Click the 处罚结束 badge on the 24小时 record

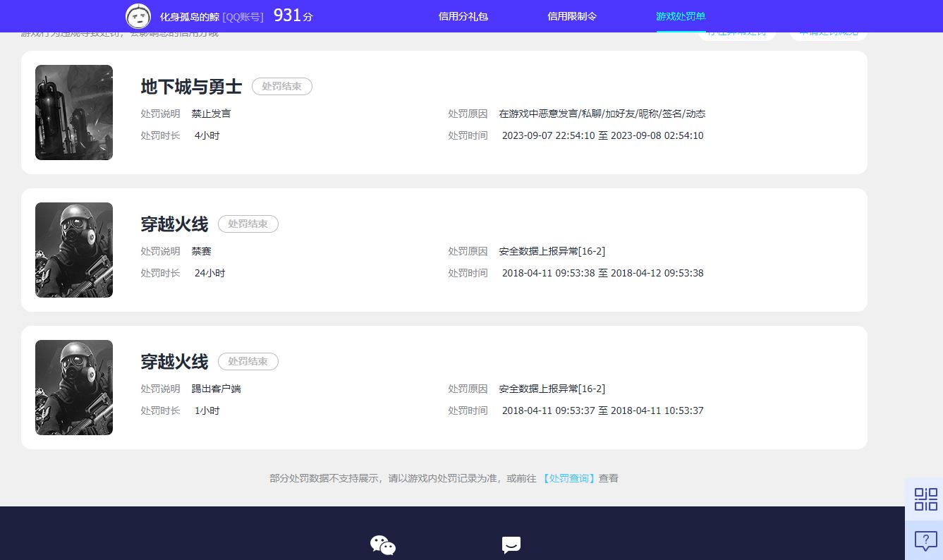(248, 224)
